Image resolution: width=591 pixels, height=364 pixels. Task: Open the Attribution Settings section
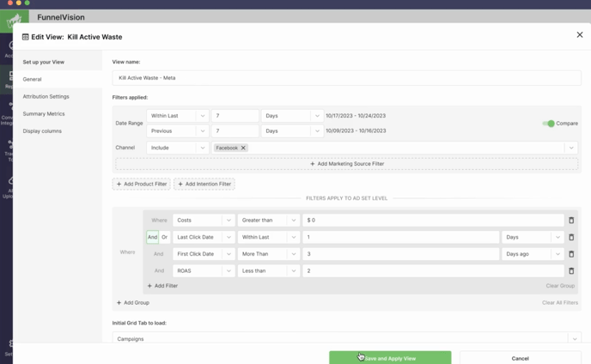46,97
